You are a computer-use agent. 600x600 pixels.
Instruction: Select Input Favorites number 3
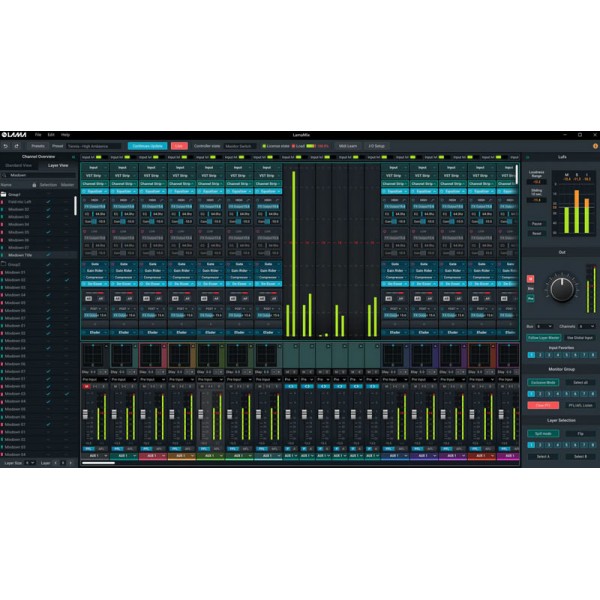click(x=549, y=355)
